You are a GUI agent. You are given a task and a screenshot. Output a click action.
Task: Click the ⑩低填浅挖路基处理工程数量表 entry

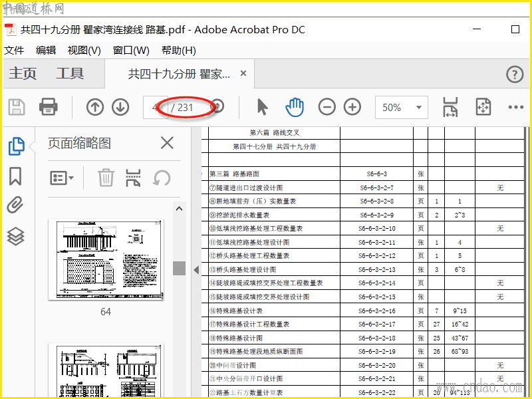click(256, 229)
